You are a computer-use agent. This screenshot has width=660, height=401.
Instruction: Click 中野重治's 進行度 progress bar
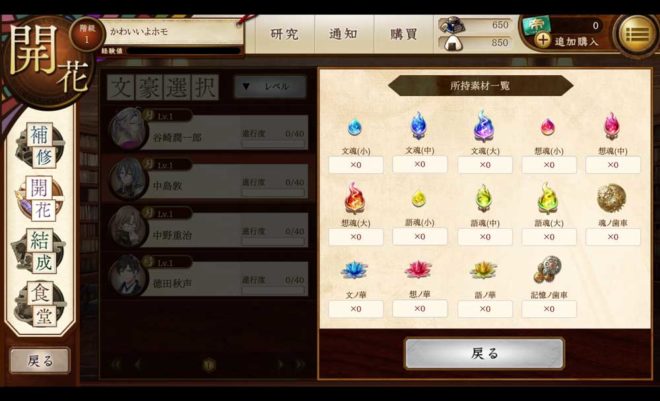click(273, 241)
